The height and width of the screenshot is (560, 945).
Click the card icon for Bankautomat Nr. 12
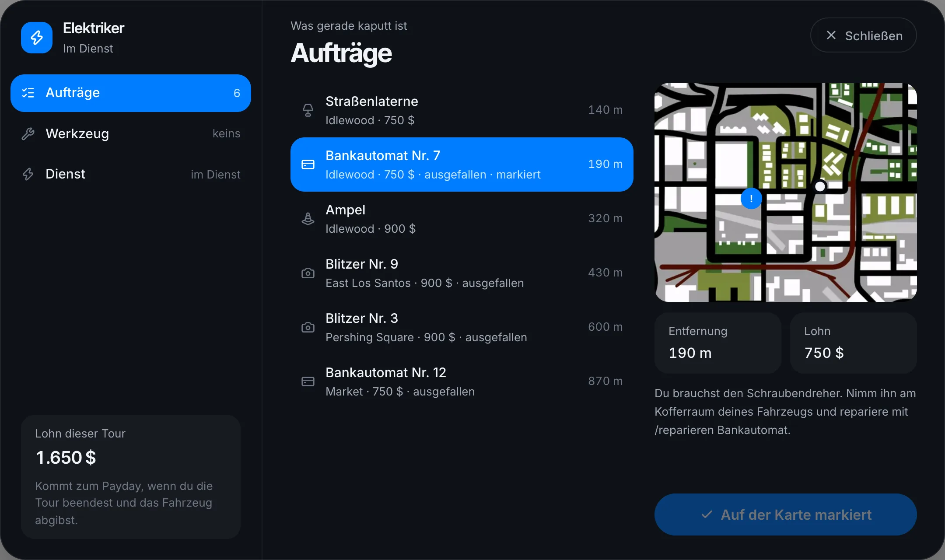pos(308,381)
